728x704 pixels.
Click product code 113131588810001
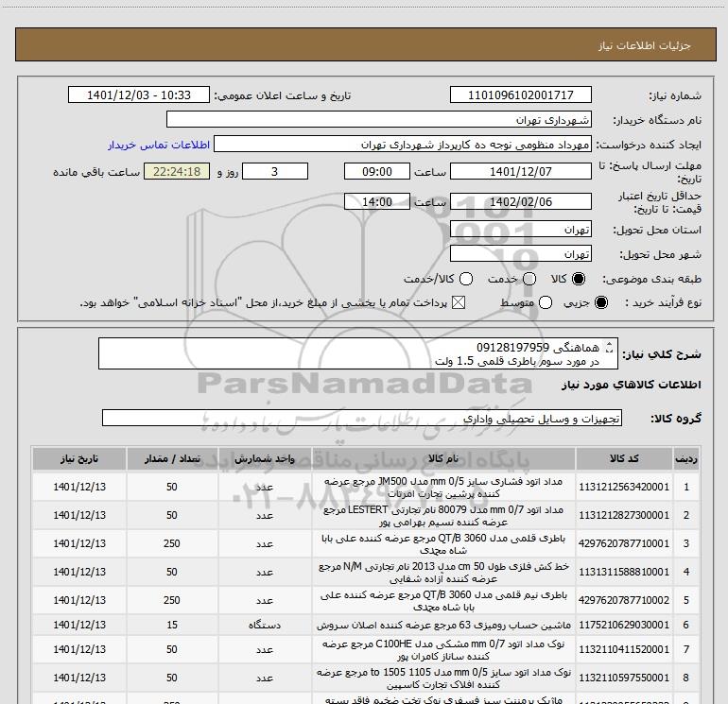coord(624,572)
